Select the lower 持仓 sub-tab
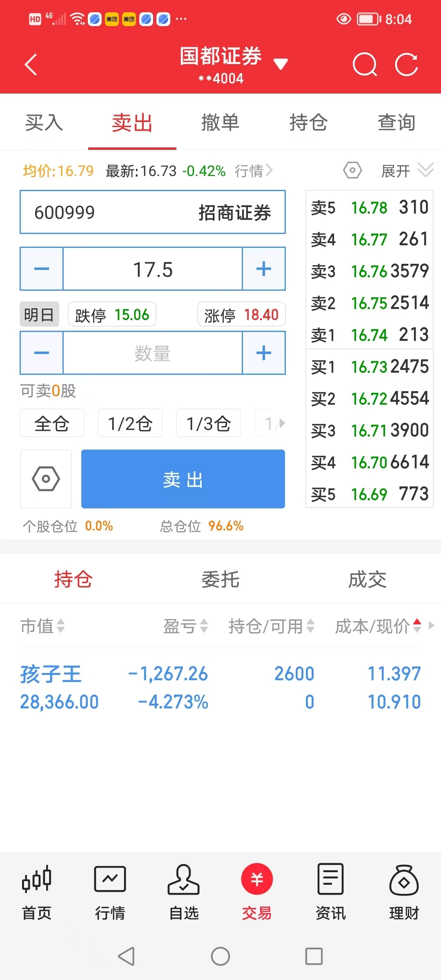Image resolution: width=441 pixels, height=980 pixels. click(x=73, y=579)
